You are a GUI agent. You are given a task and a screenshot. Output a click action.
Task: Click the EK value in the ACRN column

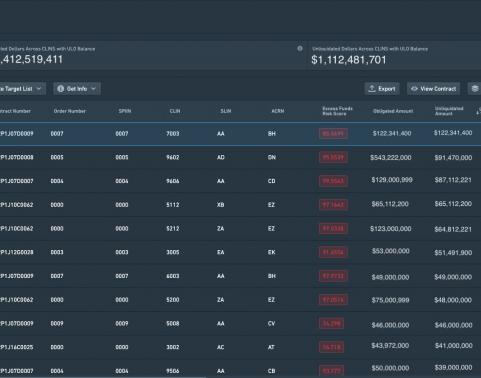pyautogui.click(x=272, y=252)
